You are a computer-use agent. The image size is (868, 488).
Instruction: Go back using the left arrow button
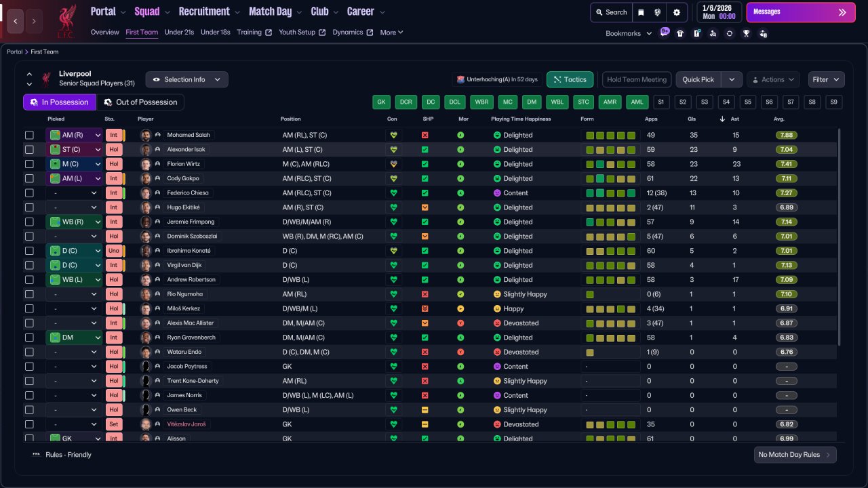tap(16, 21)
